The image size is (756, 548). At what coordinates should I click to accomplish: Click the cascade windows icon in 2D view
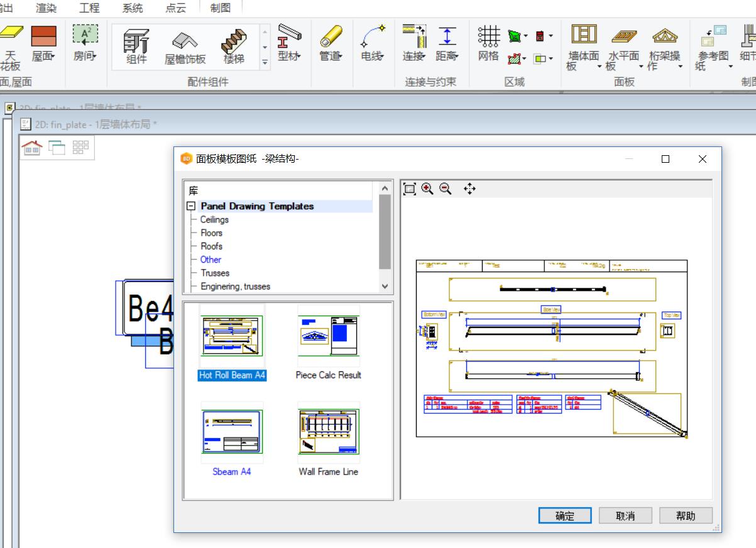point(57,148)
